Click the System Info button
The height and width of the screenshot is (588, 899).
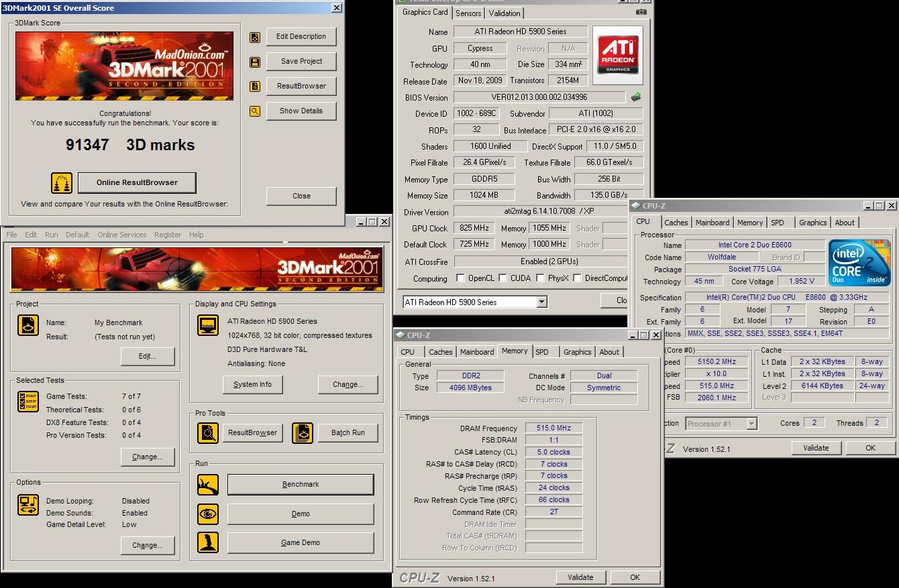pos(252,384)
